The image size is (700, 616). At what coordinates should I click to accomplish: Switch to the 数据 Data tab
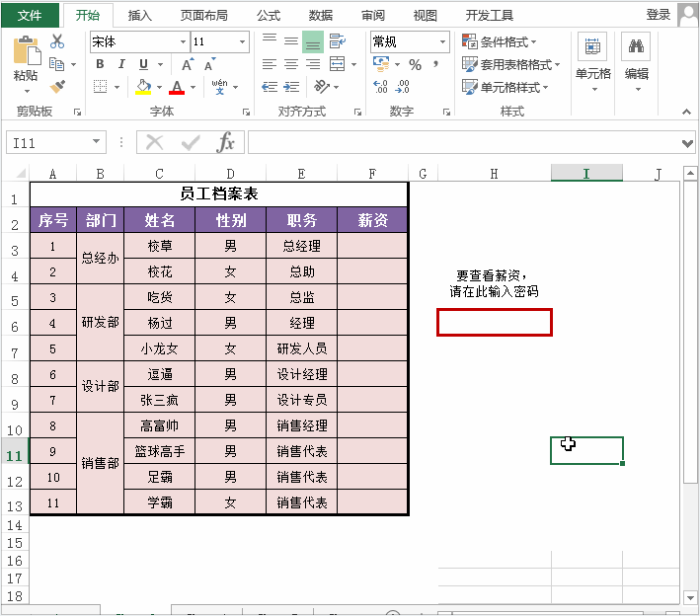321,15
